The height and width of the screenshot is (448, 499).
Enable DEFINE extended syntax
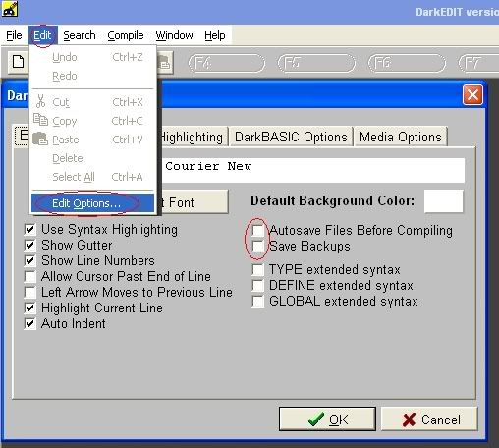pos(258,286)
